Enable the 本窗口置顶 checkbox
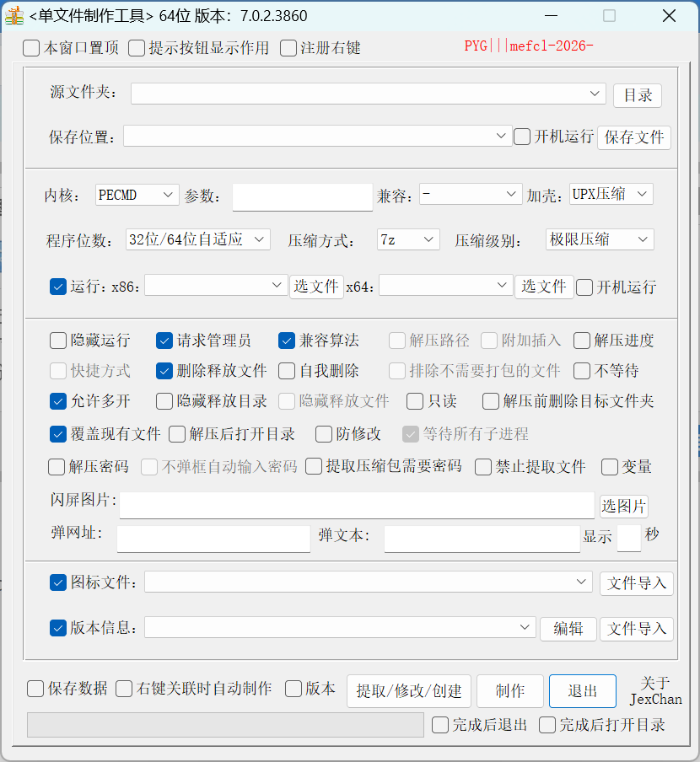Image resolution: width=700 pixels, height=762 pixels. 31,48
